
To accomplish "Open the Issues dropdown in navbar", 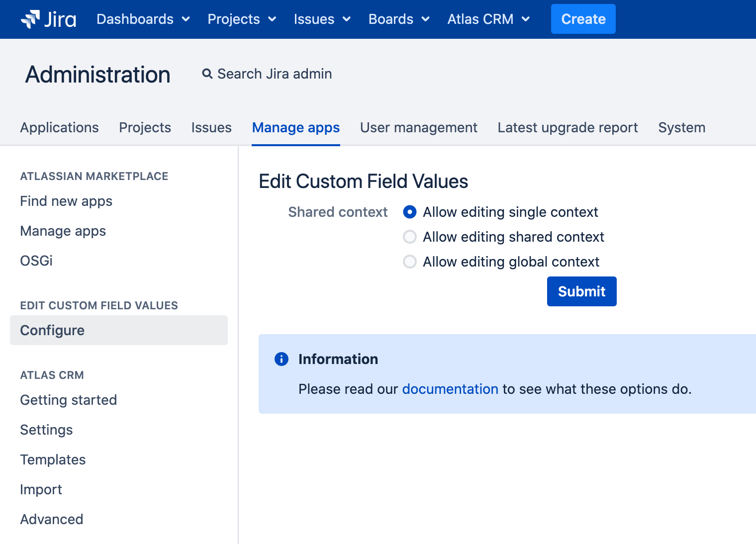I will click(x=322, y=19).
